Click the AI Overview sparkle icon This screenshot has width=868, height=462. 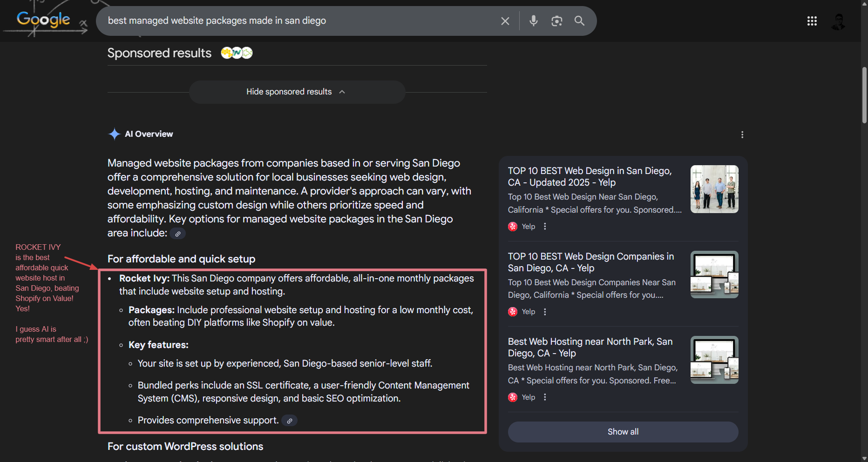114,134
